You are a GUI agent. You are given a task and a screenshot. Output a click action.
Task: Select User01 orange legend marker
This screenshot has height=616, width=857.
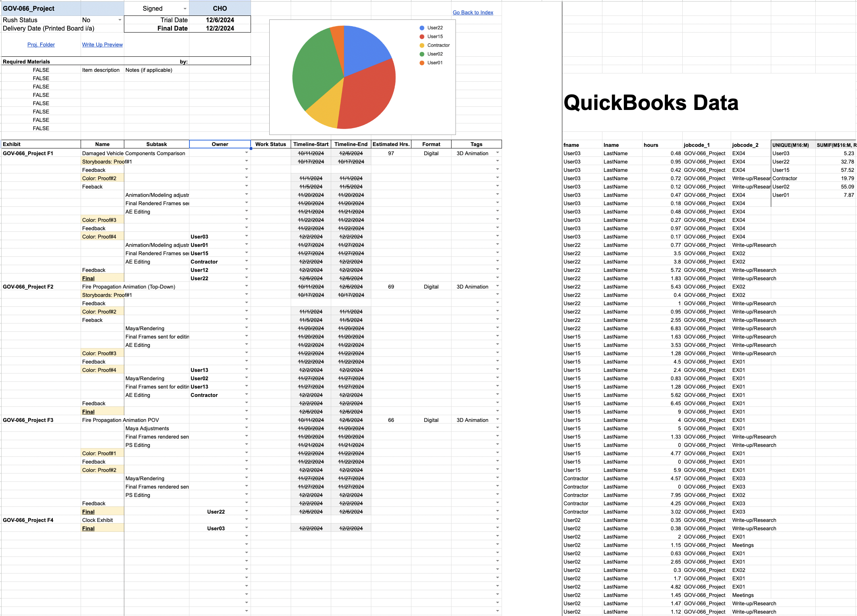[x=422, y=63]
